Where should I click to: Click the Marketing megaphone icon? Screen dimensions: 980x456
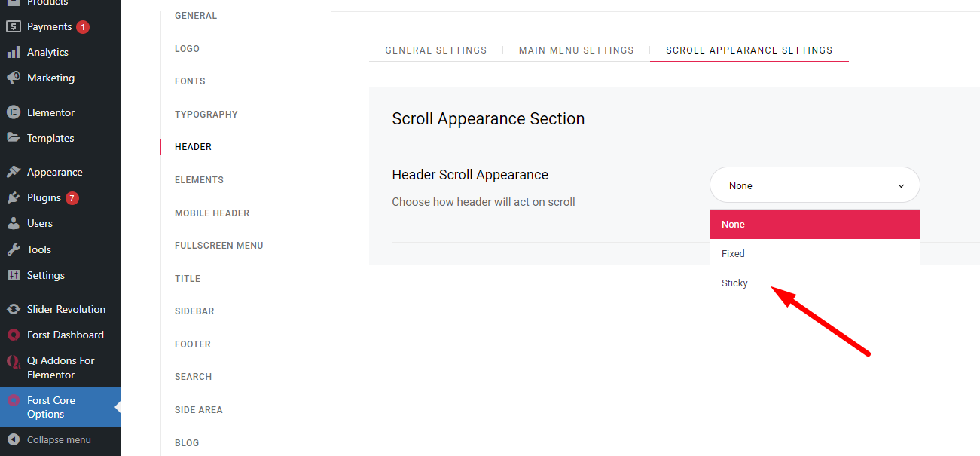tap(13, 78)
